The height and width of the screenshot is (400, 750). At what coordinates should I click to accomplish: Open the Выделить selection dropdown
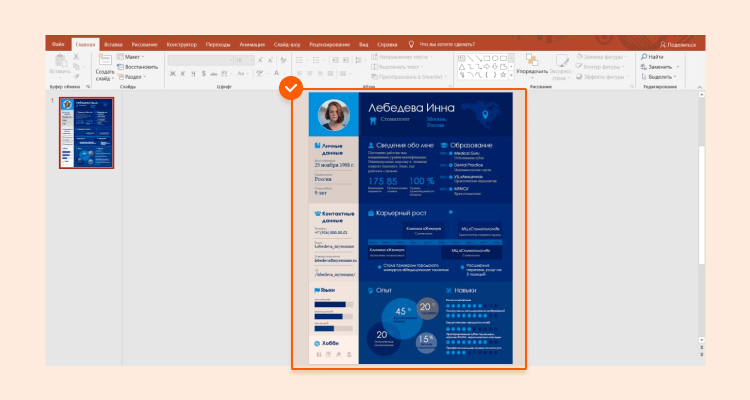pos(660,77)
